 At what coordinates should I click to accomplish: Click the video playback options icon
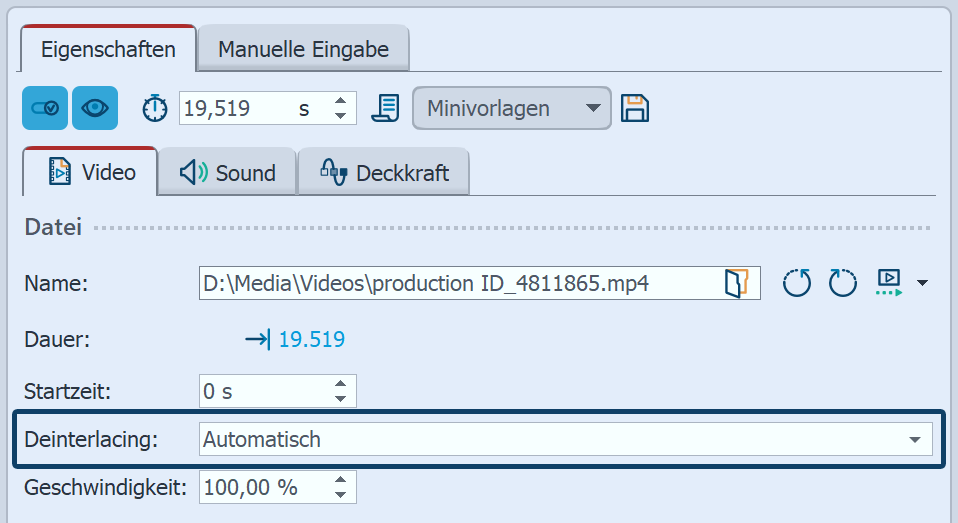click(889, 283)
